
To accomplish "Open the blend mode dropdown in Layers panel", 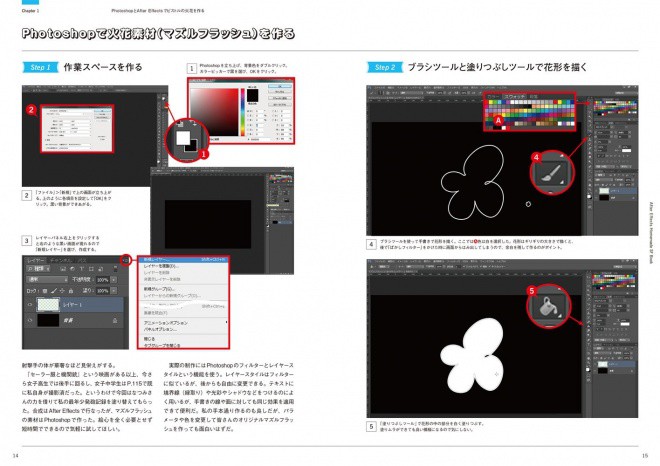I will (x=47, y=280).
